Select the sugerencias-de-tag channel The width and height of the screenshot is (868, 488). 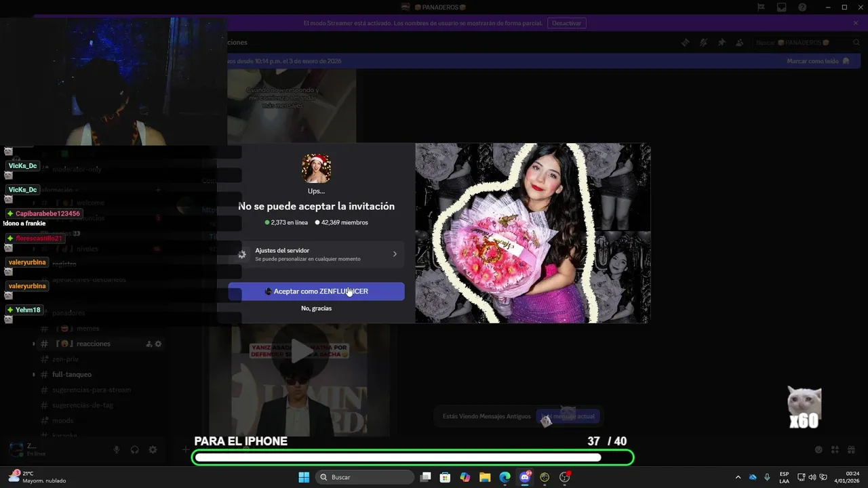coord(83,405)
